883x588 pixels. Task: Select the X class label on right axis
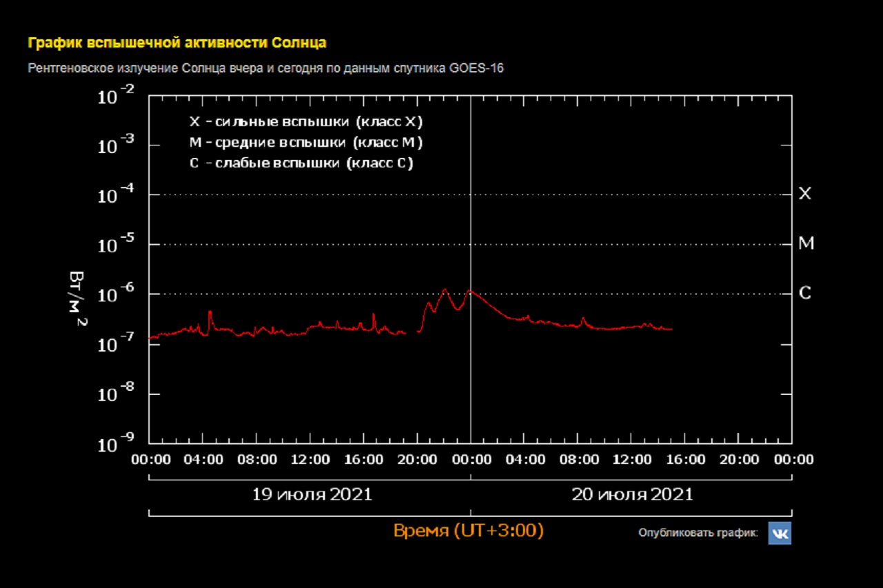click(x=804, y=194)
